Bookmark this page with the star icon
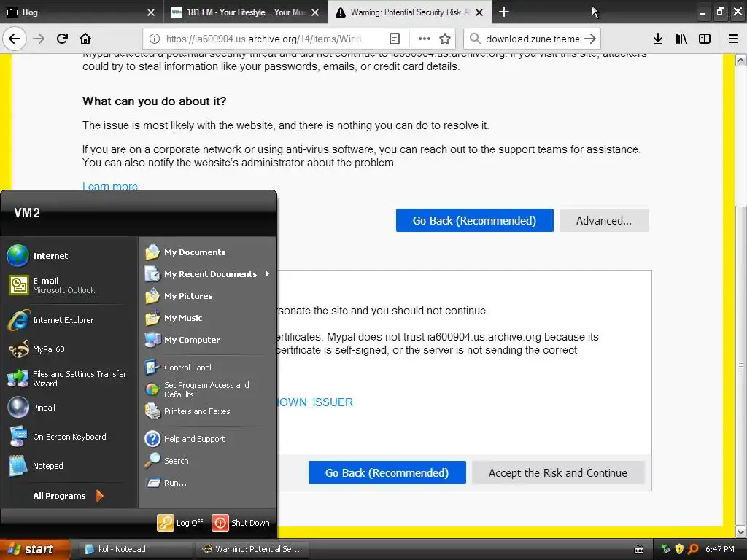This screenshot has height=560, width=747. click(x=445, y=39)
